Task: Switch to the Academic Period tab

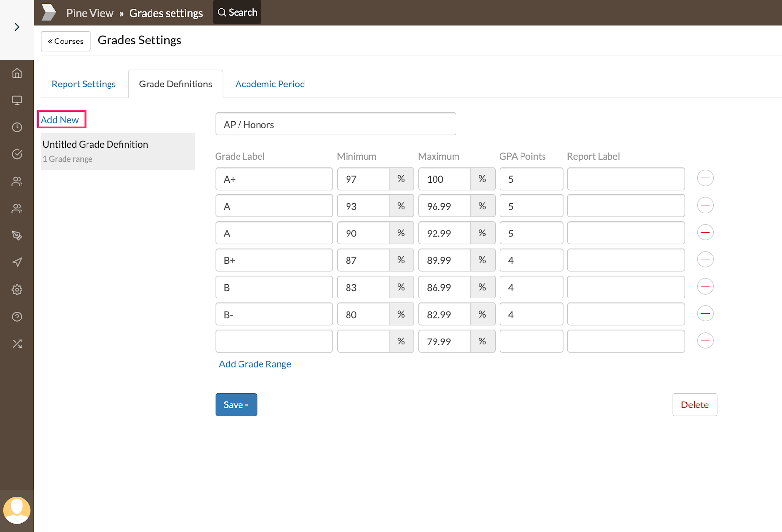Action: tap(270, 84)
